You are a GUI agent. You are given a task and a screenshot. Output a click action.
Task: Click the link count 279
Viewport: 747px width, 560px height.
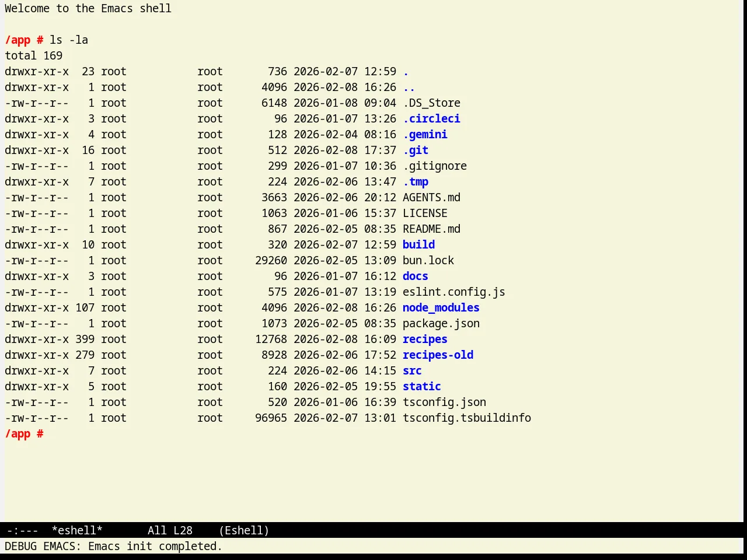(85, 355)
